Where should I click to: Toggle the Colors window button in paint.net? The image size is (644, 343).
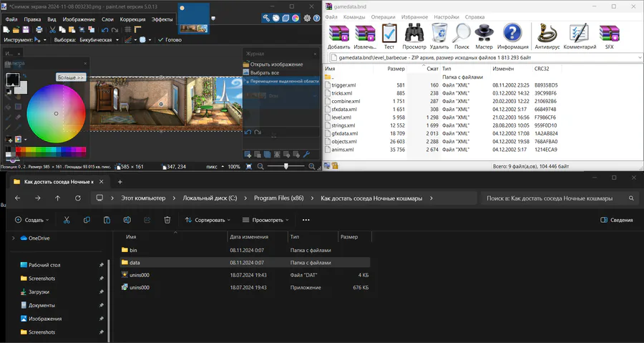(x=296, y=18)
